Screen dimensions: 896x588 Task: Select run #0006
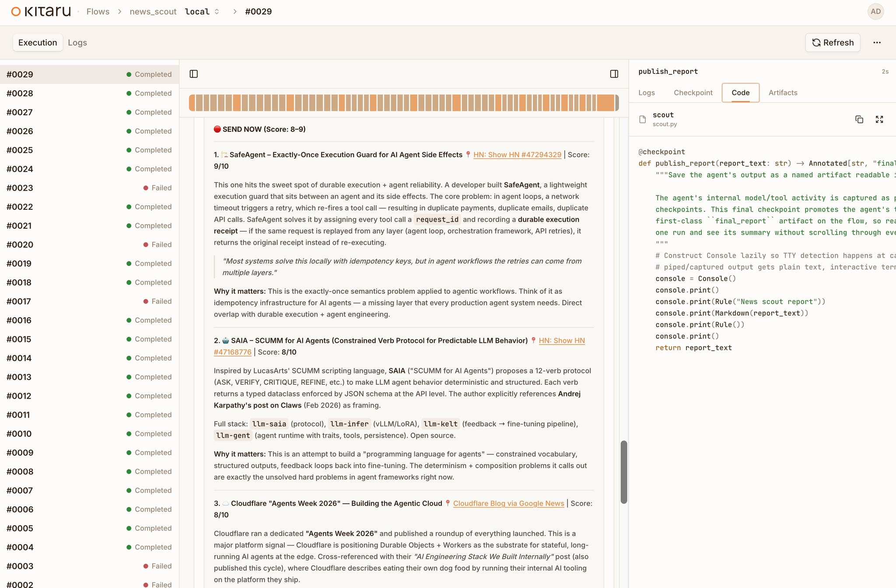89,509
